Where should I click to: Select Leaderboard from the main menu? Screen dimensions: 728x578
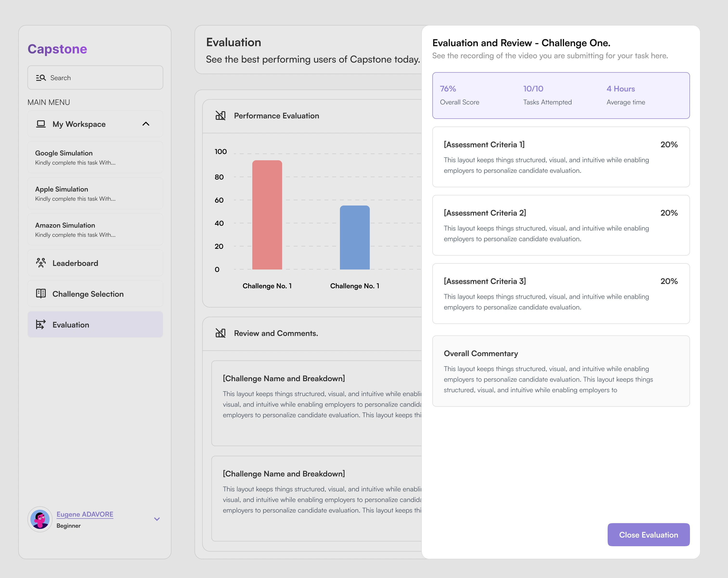[75, 263]
